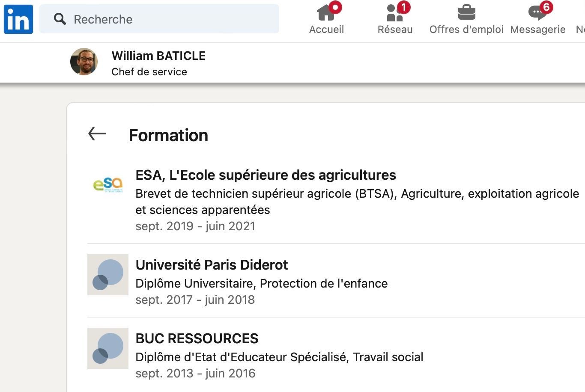The height and width of the screenshot is (392, 585).
Task: Click the Recherche search field
Action: [159, 19]
